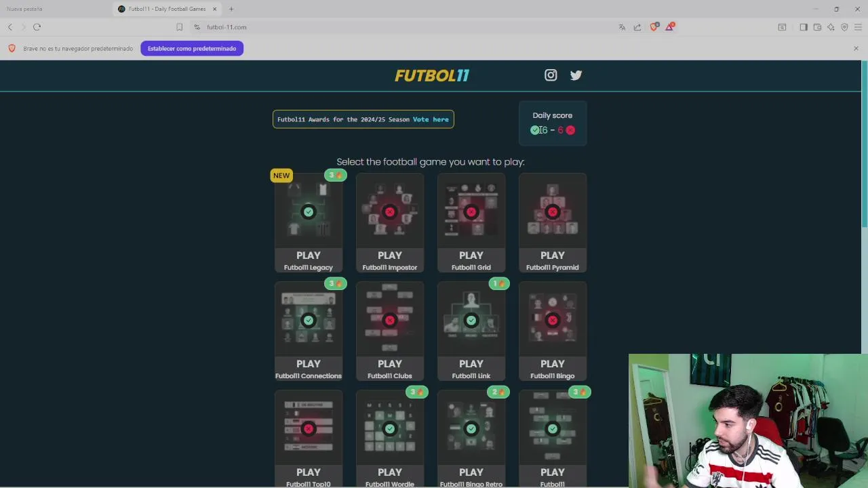868x488 pixels.
Task: Play Futbol11 Link game
Action: coord(471,332)
